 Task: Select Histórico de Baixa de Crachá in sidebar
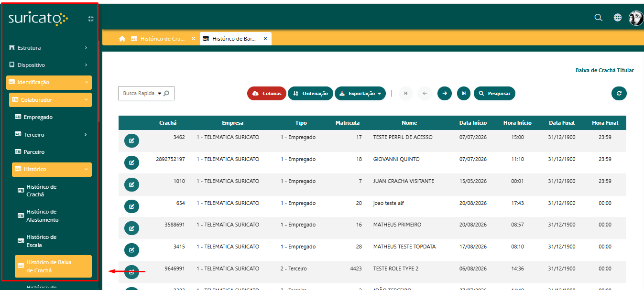(x=53, y=266)
